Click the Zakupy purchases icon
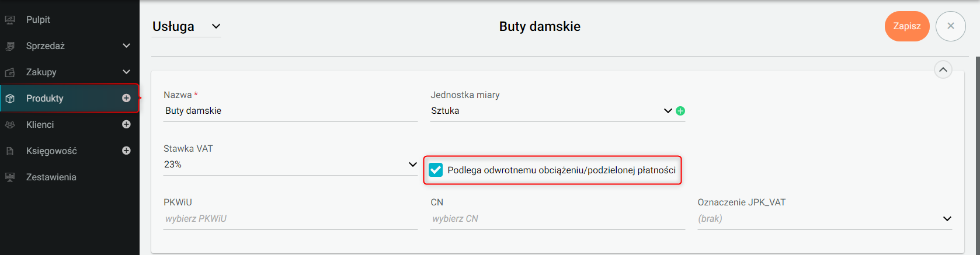This screenshot has width=980, height=255. click(10, 72)
